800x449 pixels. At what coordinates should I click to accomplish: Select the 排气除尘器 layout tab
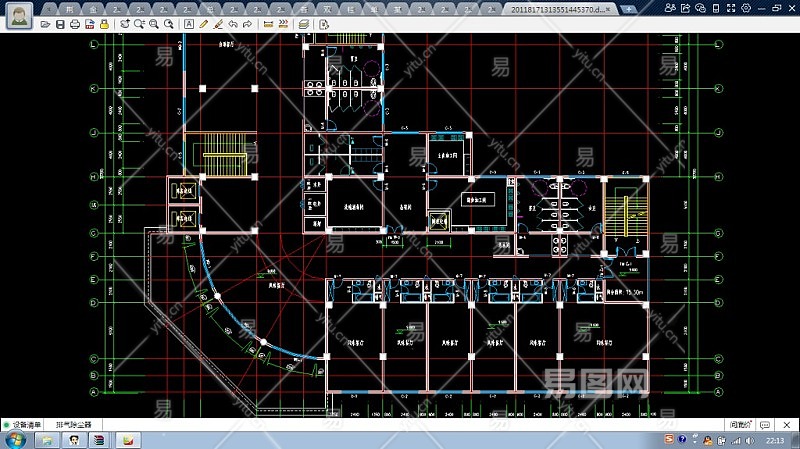tap(73, 425)
